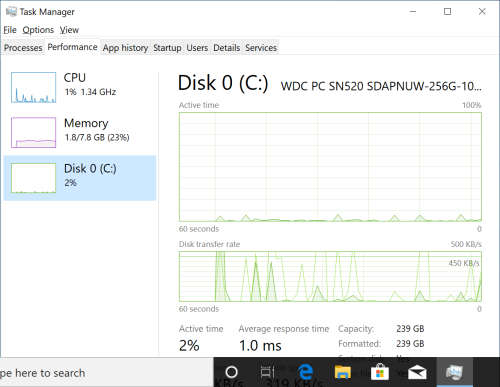Image resolution: width=500 pixels, height=387 pixels.
Task: Open Task View from the taskbar
Action: 267,372
